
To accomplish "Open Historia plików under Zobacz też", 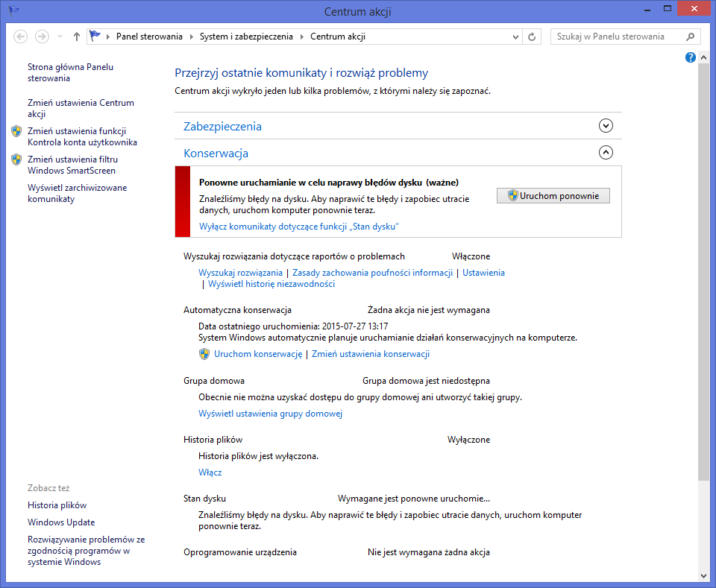I will point(57,505).
